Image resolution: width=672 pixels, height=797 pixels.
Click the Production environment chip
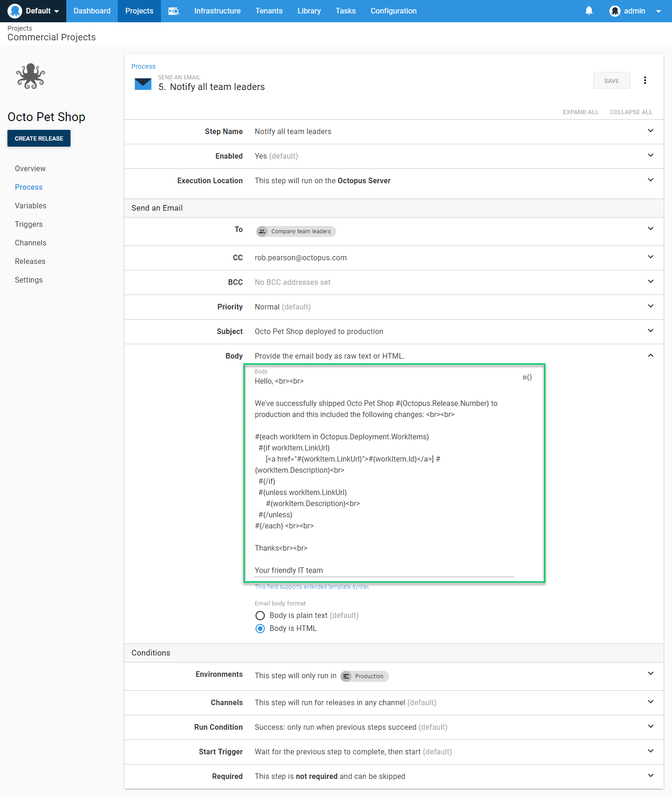[365, 676]
